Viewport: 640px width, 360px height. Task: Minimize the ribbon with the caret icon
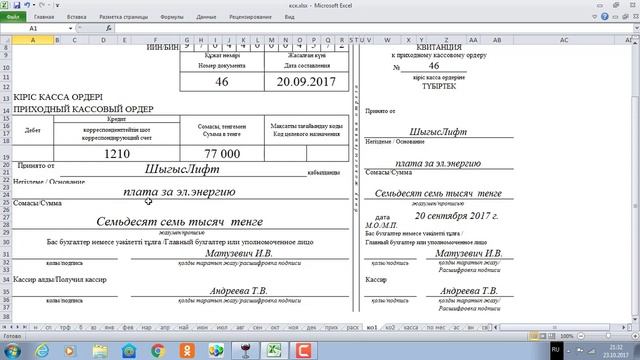pos(594,17)
